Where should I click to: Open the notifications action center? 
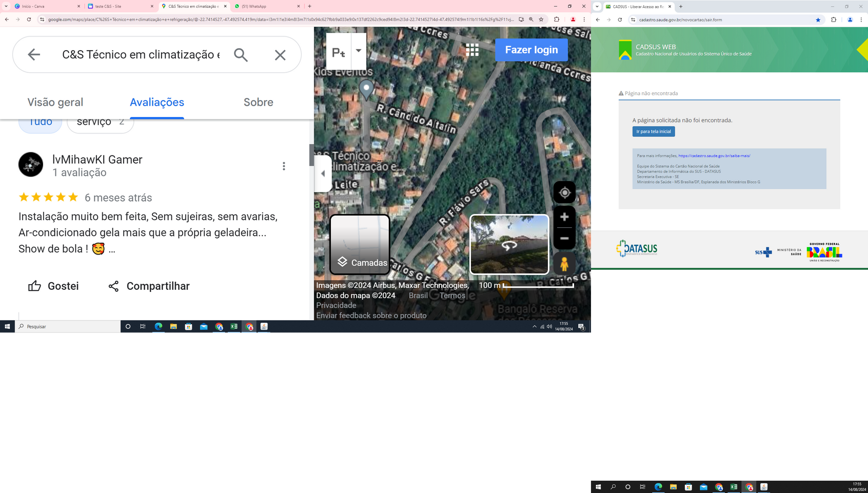click(x=581, y=327)
